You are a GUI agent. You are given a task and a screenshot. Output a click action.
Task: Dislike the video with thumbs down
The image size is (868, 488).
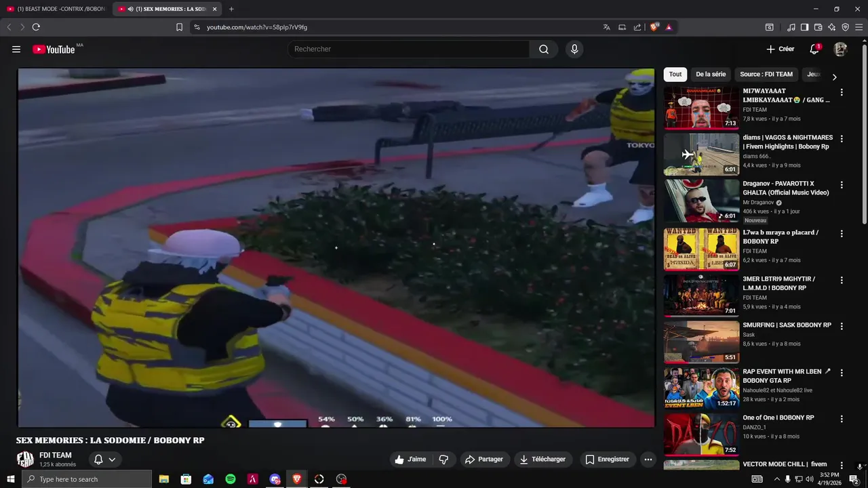[443, 460]
